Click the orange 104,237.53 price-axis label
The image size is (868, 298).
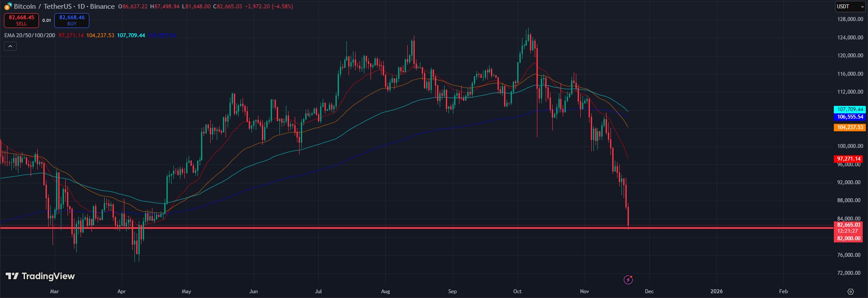click(850, 127)
